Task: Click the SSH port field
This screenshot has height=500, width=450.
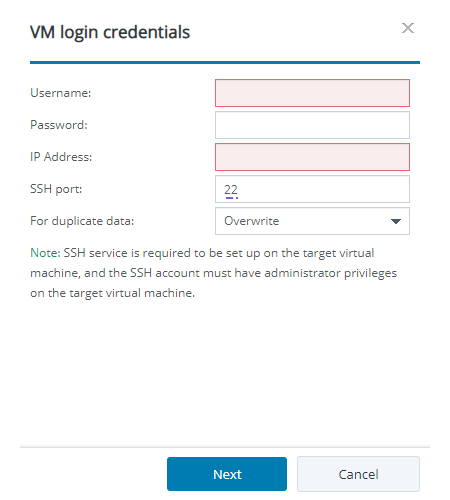Action: click(312, 189)
